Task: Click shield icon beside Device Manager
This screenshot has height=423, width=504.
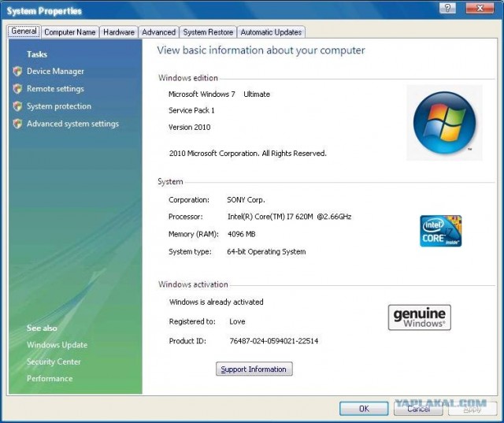Action: point(17,71)
